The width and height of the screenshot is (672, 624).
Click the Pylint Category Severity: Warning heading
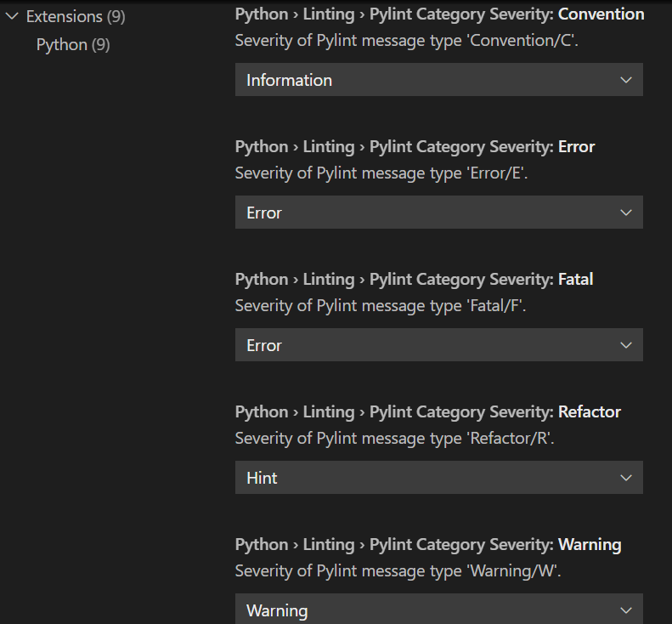pyautogui.click(x=427, y=544)
